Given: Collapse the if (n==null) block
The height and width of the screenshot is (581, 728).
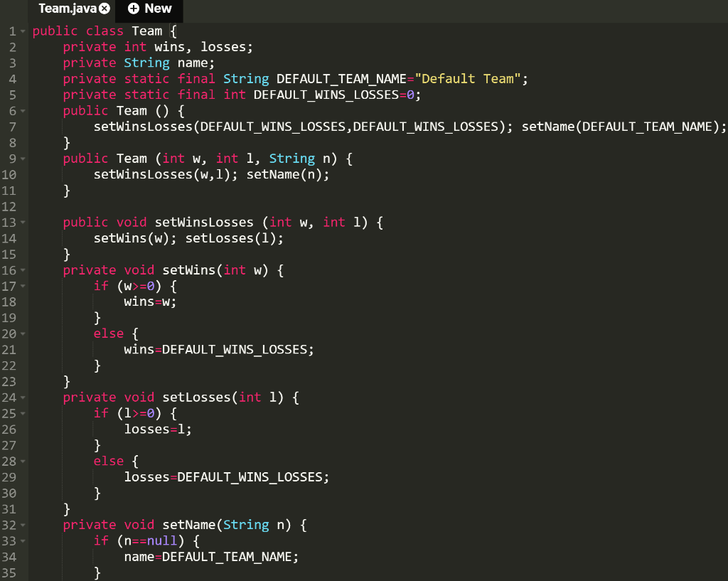Looking at the screenshot, I should tap(23, 540).
